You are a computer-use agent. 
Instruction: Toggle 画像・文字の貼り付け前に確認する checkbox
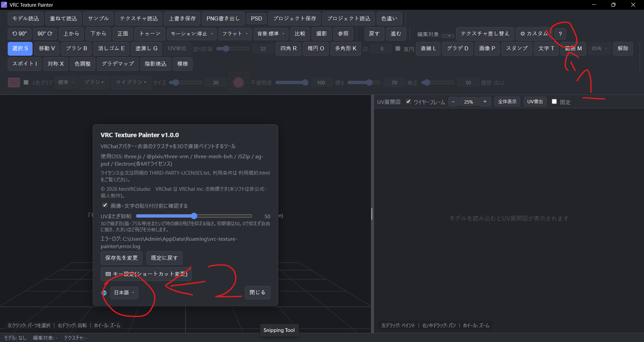point(105,205)
